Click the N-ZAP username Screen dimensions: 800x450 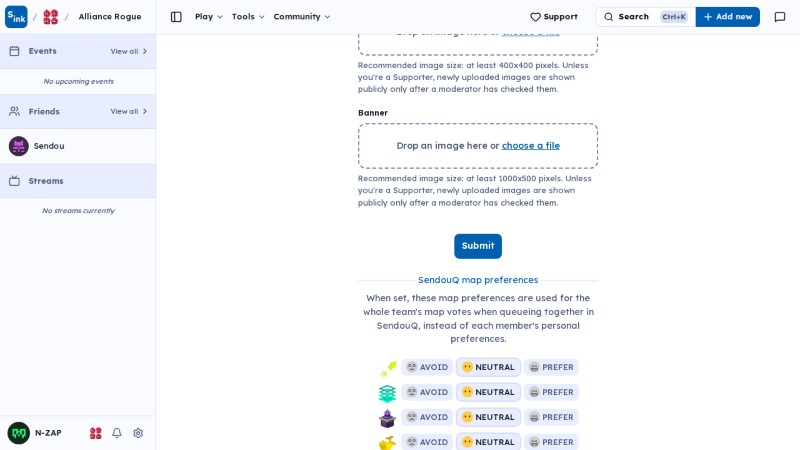click(x=48, y=433)
